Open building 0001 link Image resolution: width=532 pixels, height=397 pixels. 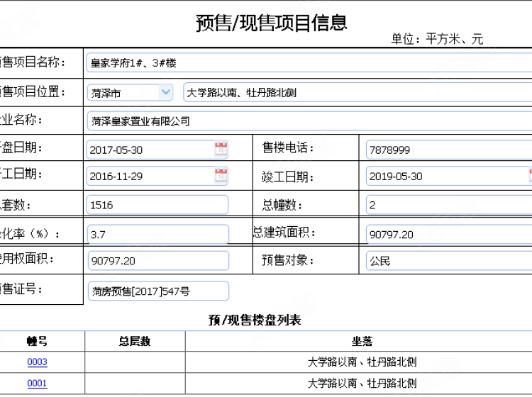coord(37,384)
